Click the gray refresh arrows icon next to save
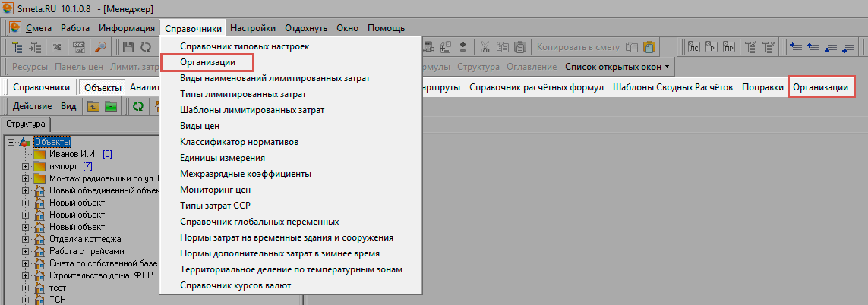Image resolution: width=868 pixels, height=305 pixels. [x=146, y=48]
